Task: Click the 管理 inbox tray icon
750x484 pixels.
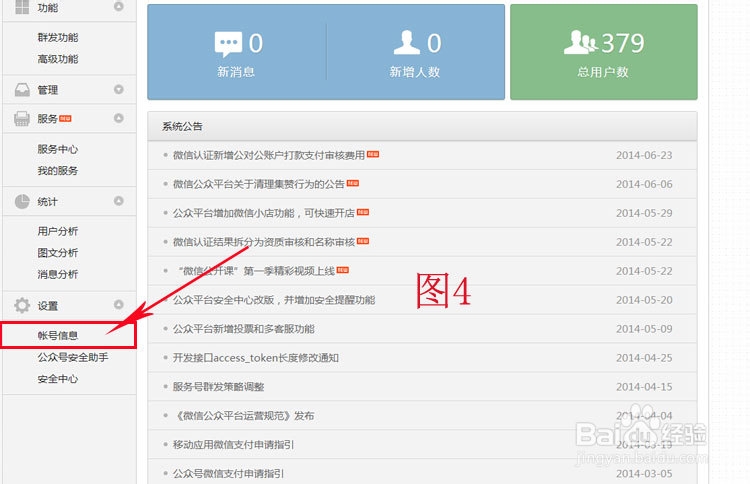Action: (22, 90)
